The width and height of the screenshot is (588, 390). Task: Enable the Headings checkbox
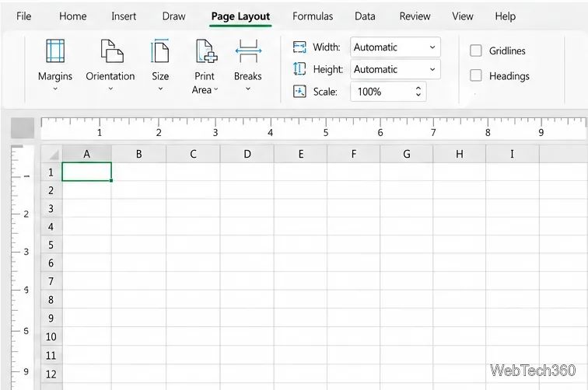pyautogui.click(x=475, y=75)
